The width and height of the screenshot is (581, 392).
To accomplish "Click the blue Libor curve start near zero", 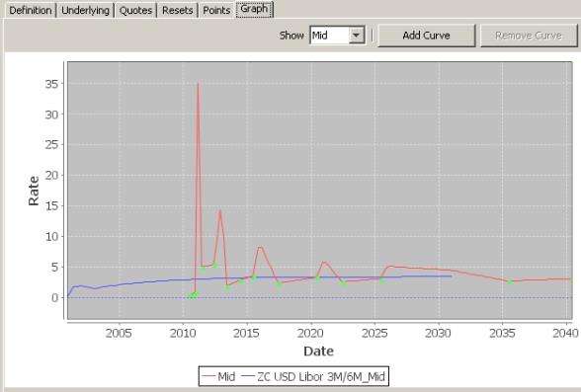I will coord(69,295).
